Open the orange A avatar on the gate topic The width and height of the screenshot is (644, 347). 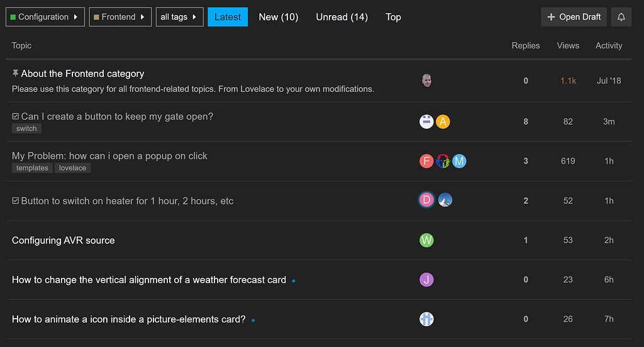click(x=443, y=121)
